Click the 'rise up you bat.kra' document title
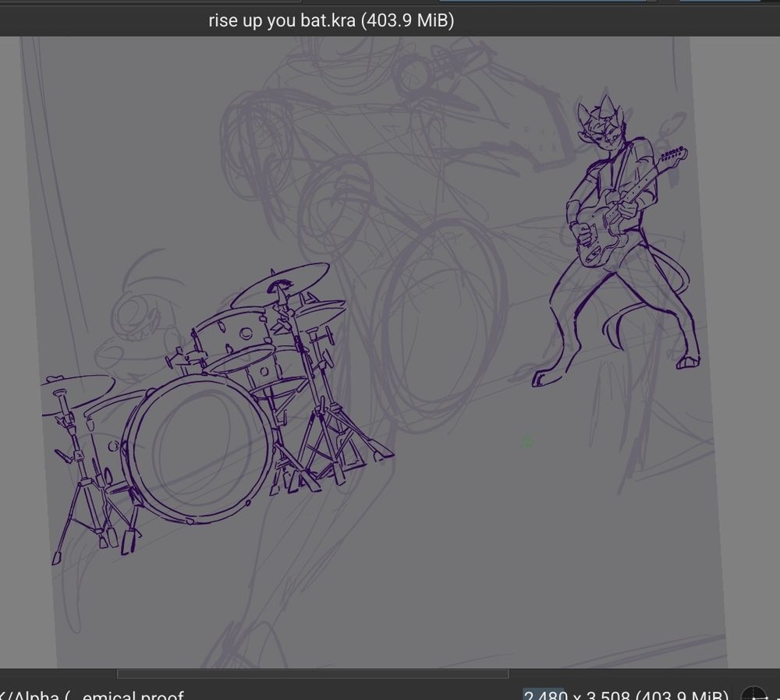The width and height of the screenshot is (780, 700). tap(331, 20)
